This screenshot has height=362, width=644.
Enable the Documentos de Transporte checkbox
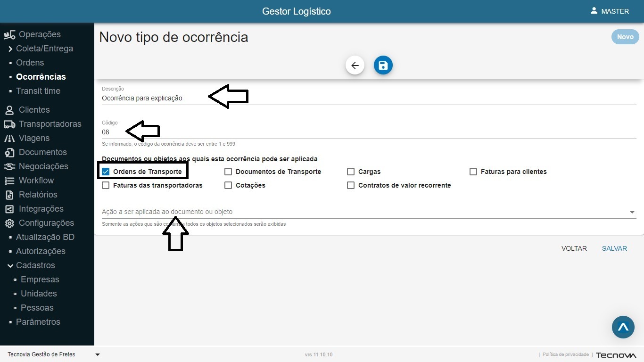pyautogui.click(x=228, y=172)
